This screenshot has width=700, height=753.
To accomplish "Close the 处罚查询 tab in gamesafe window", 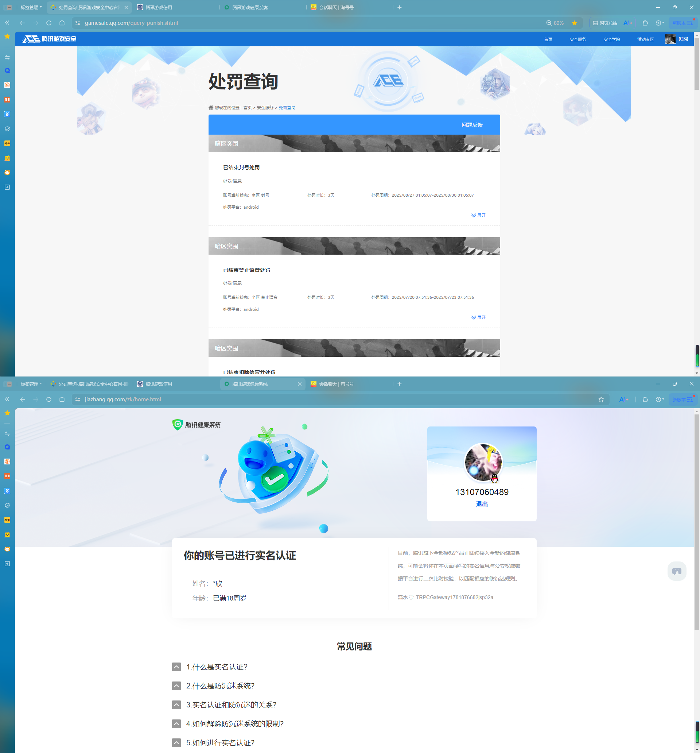I will [126, 8].
